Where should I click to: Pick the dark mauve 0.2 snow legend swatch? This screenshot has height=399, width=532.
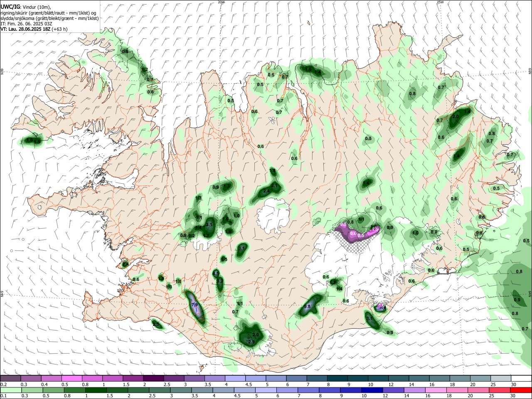(x=11, y=378)
